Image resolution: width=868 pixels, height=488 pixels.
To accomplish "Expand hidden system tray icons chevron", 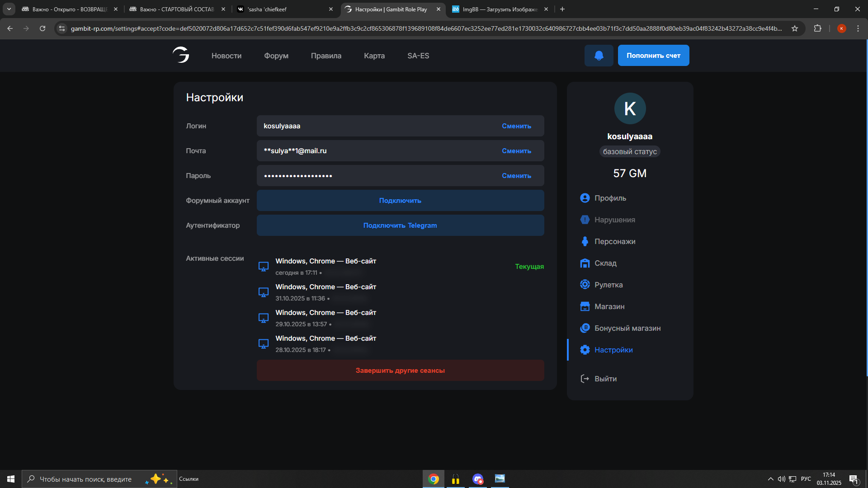I will click(770, 479).
